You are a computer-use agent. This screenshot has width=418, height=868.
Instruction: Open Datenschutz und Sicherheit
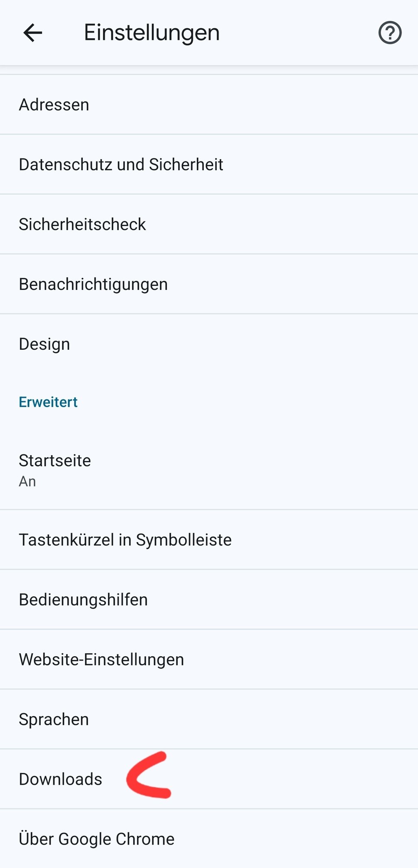[209, 164]
